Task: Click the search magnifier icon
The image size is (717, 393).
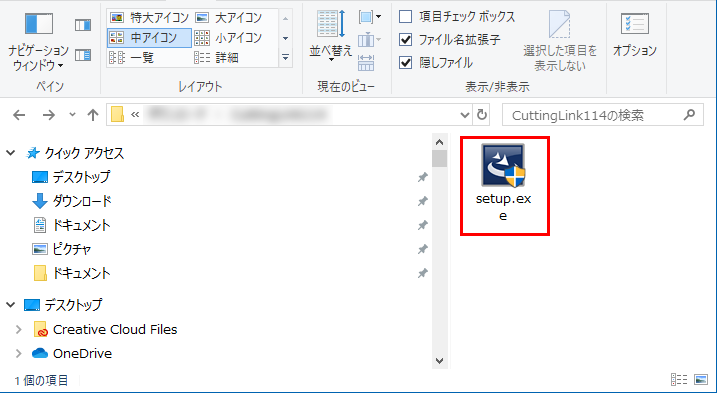Action: tap(689, 115)
